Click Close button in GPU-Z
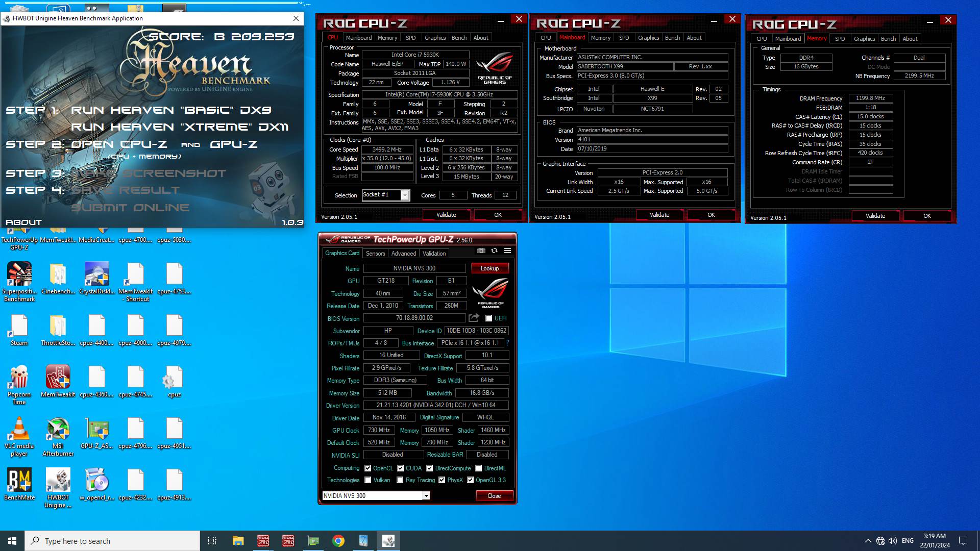The height and width of the screenshot is (551, 980). pos(494,496)
